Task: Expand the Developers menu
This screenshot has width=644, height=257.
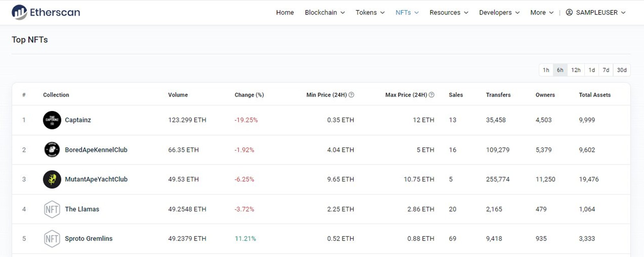Action: (499, 12)
